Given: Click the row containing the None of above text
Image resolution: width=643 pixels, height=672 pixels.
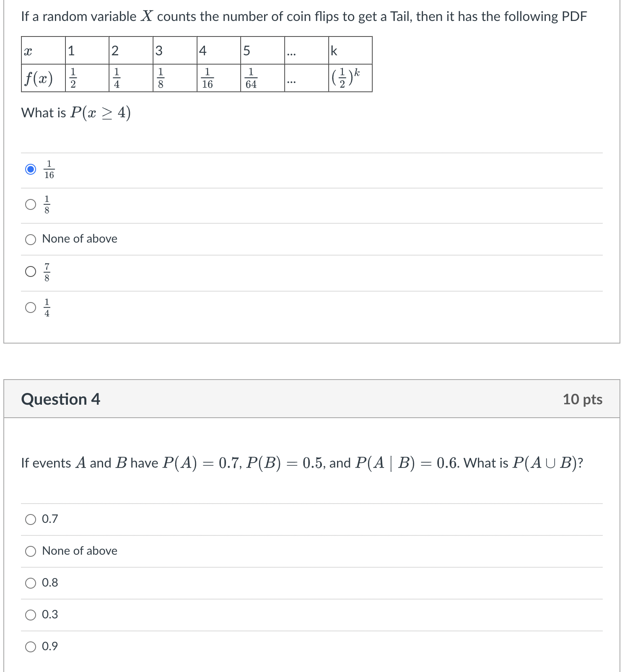Looking at the screenshot, I should [79, 239].
